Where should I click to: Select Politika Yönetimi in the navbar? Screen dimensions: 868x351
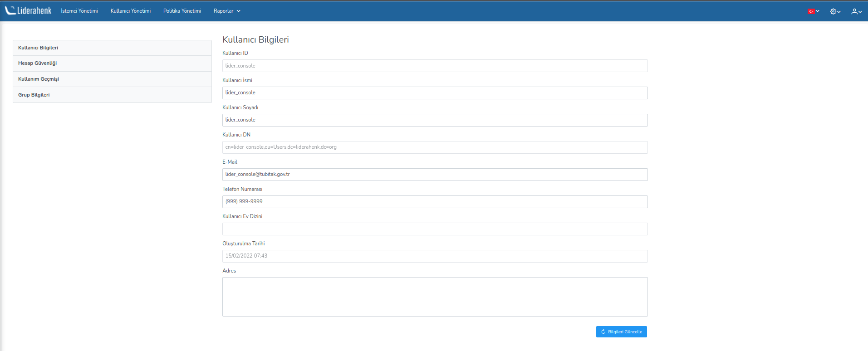(x=182, y=11)
